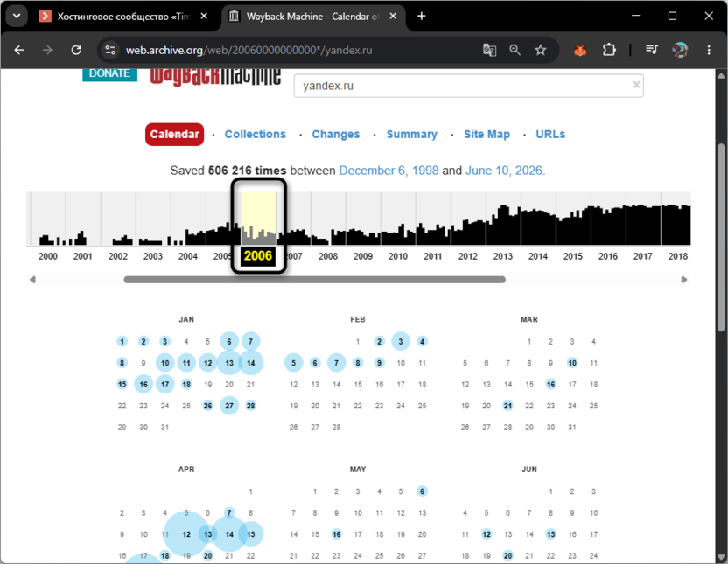Select the Calendar tab
Screen dimensions: 728x564
click(175, 135)
